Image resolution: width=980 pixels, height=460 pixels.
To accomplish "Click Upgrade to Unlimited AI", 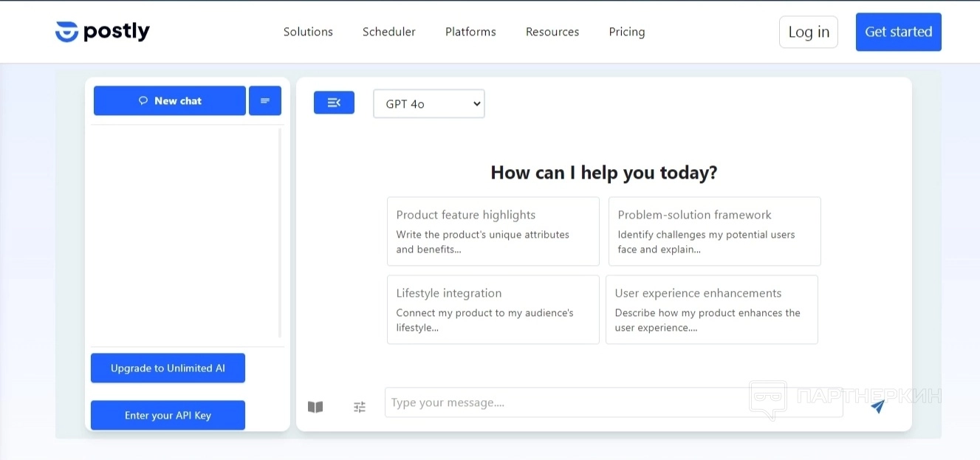I will tap(168, 368).
